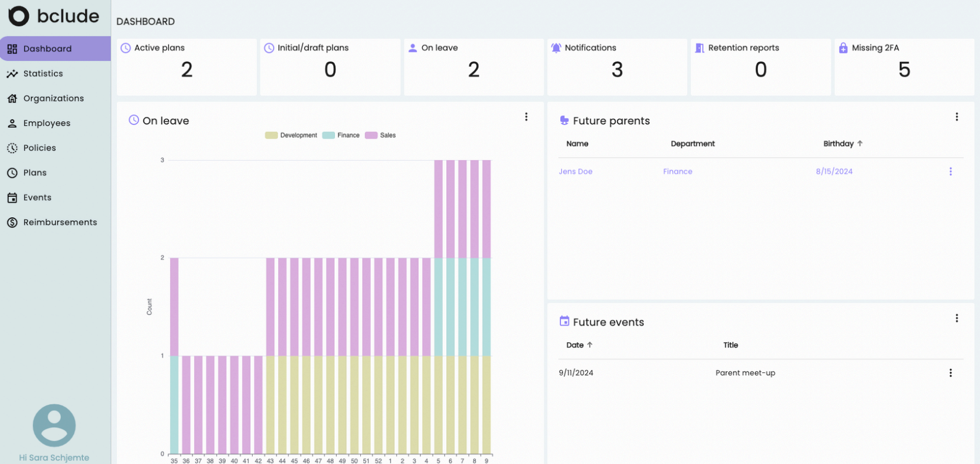
Task: Toggle Development series in chart legend
Action: pos(291,136)
